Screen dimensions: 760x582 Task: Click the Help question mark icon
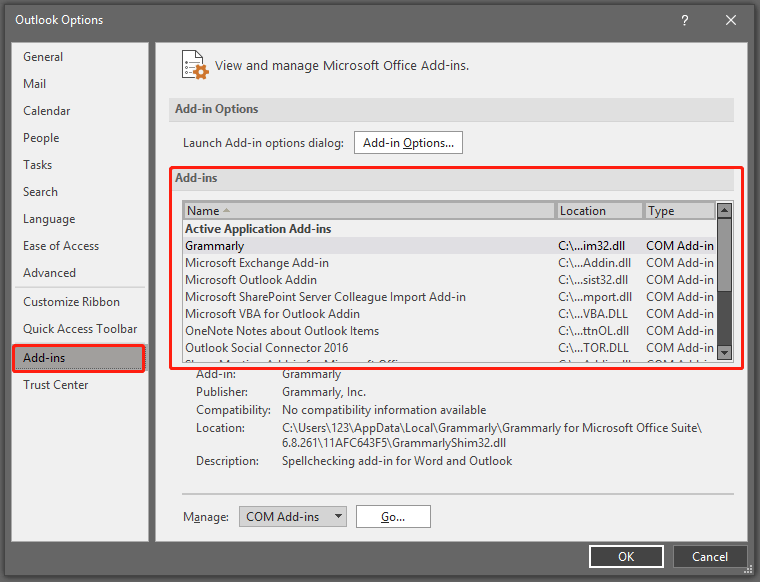point(685,20)
